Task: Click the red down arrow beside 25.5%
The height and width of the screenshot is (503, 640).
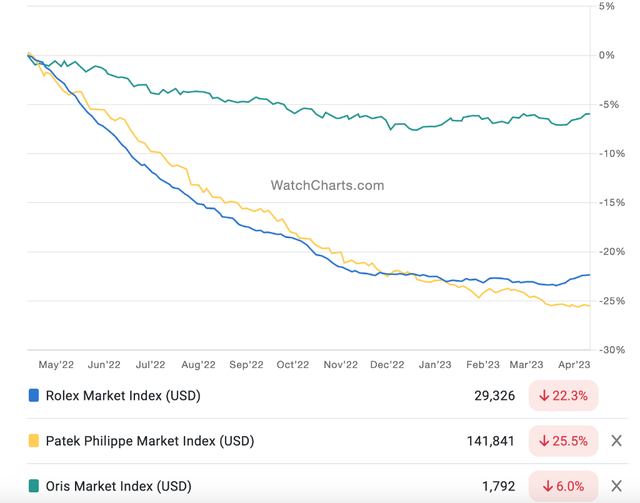Action: click(545, 441)
